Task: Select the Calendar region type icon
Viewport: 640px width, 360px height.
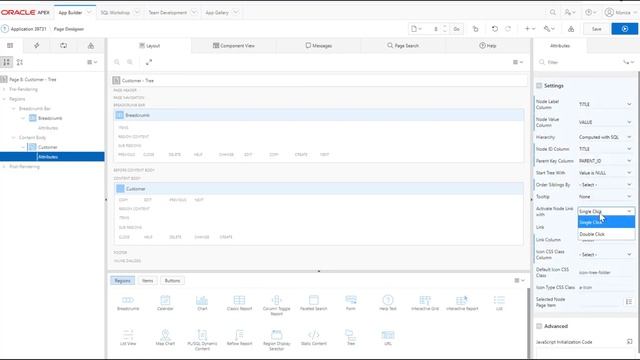Action: click(165, 300)
